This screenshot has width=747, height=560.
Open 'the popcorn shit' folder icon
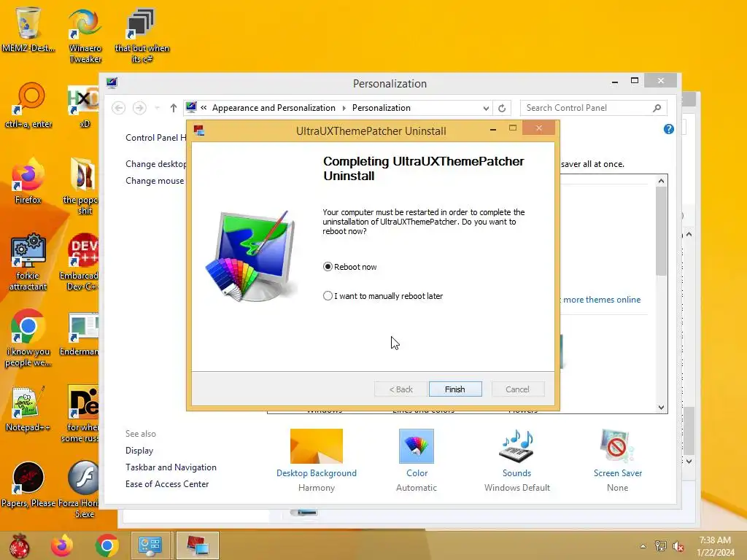tap(82, 186)
